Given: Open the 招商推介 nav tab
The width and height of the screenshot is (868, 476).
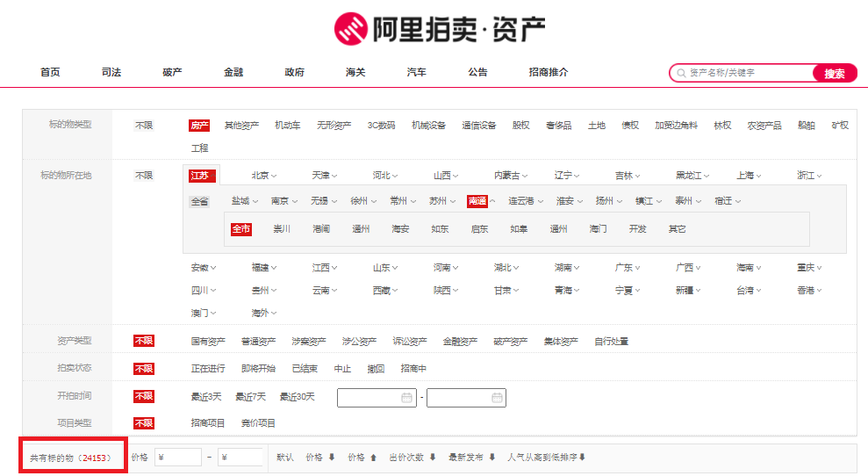Looking at the screenshot, I should pyautogui.click(x=548, y=72).
